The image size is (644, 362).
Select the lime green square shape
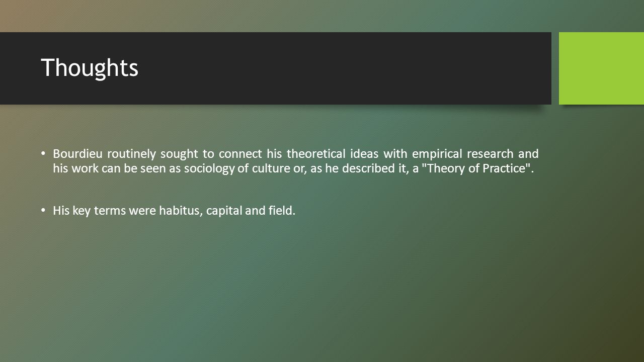[601, 68]
